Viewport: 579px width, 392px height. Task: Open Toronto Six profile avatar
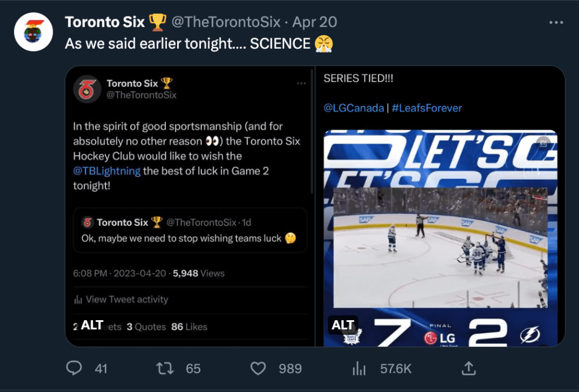pos(33,32)
